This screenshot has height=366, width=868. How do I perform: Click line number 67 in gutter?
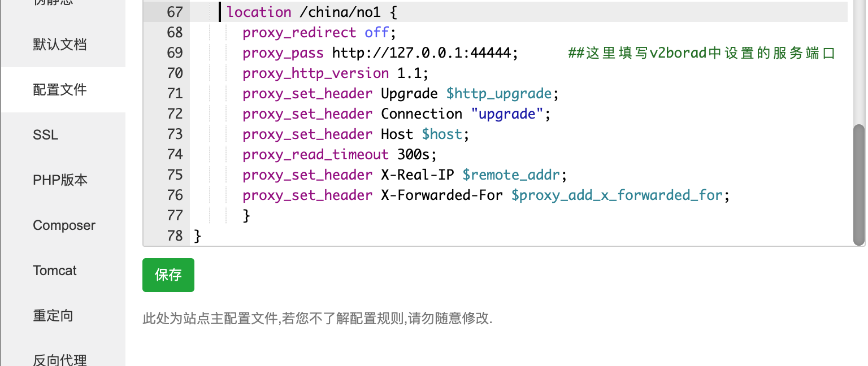(x=175, y=12)
